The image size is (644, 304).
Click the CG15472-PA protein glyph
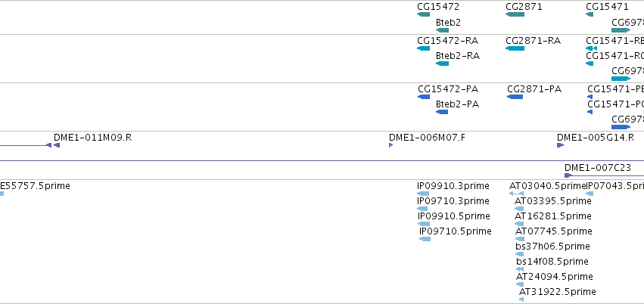tap(424, 97)
